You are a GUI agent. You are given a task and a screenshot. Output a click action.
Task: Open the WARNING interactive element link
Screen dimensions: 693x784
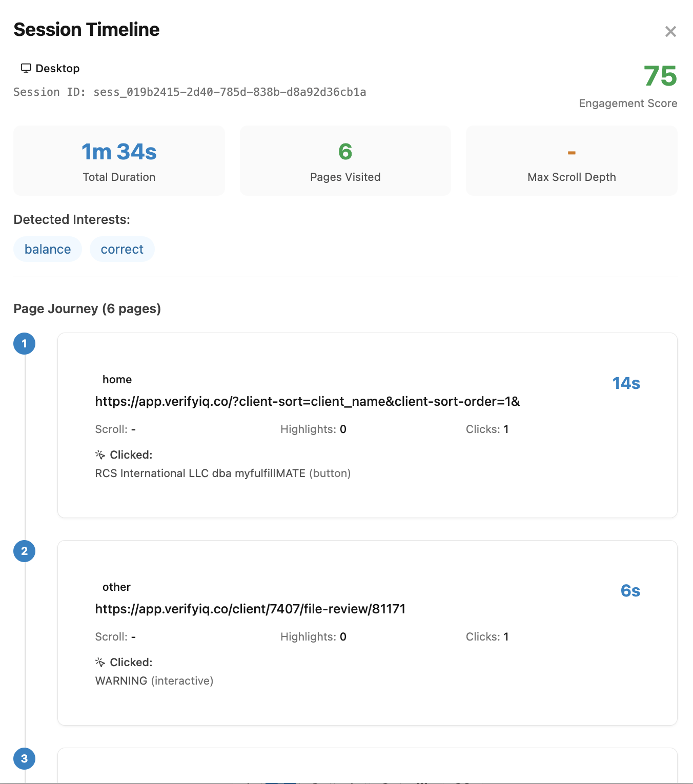pos(154,680)
